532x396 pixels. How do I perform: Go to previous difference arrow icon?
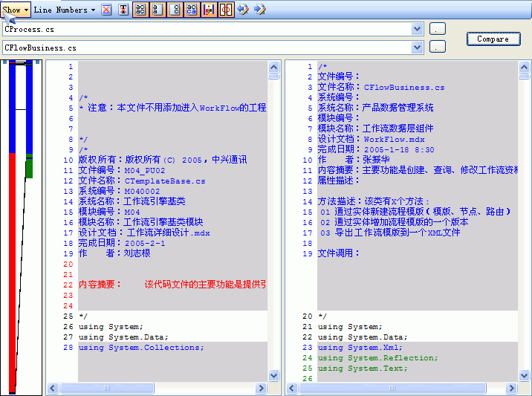click(243, 10)
